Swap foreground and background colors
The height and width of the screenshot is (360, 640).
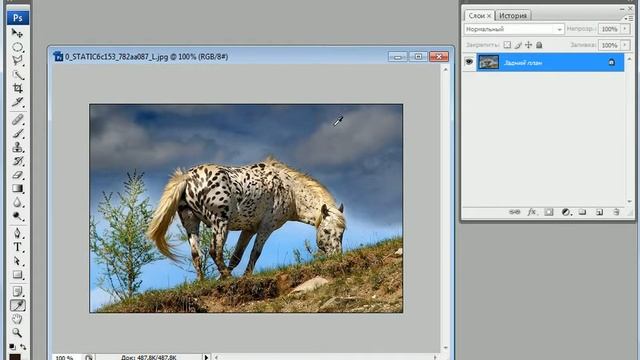[x=23, y=347]
